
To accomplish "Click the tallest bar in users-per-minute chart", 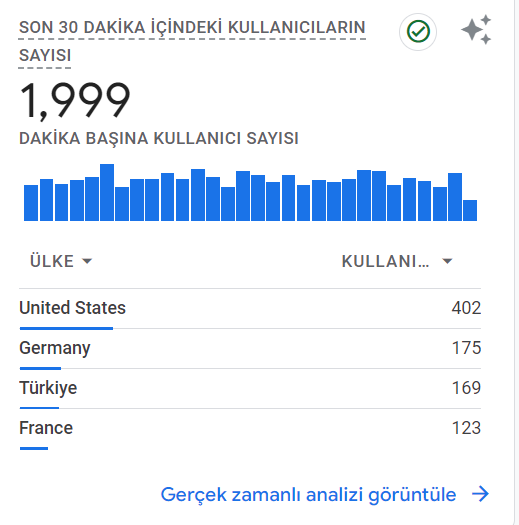I will click(107, 192).
